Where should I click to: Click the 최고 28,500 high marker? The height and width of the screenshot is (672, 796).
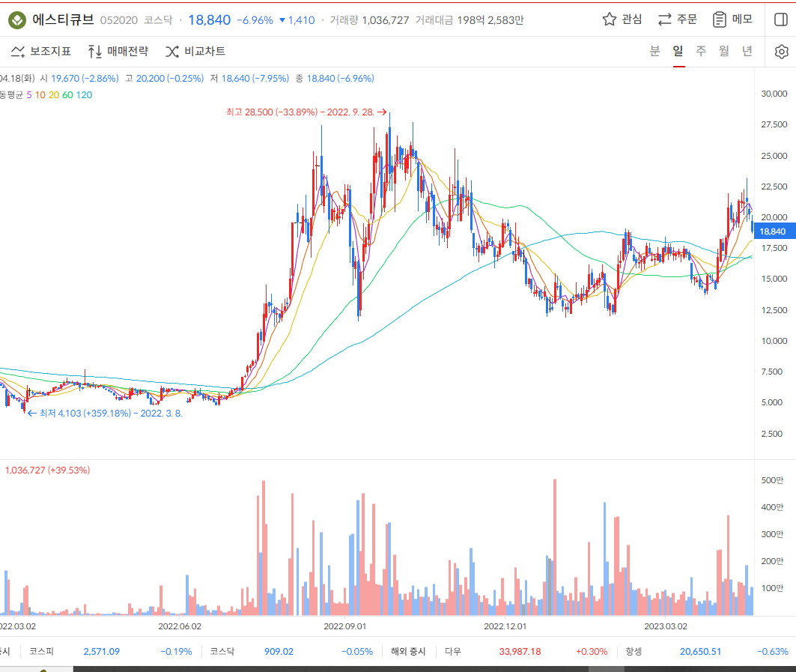(x=306, y=112)
